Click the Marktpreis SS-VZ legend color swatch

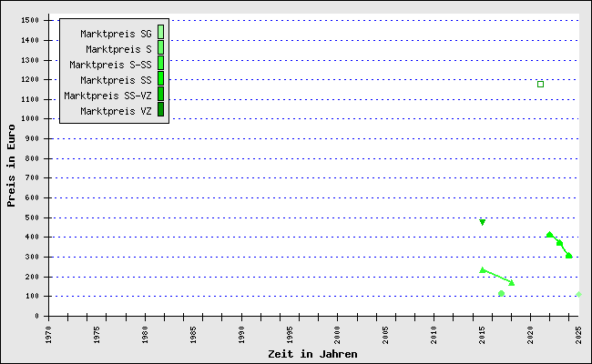pyautogui.click(x=160, y=94)
